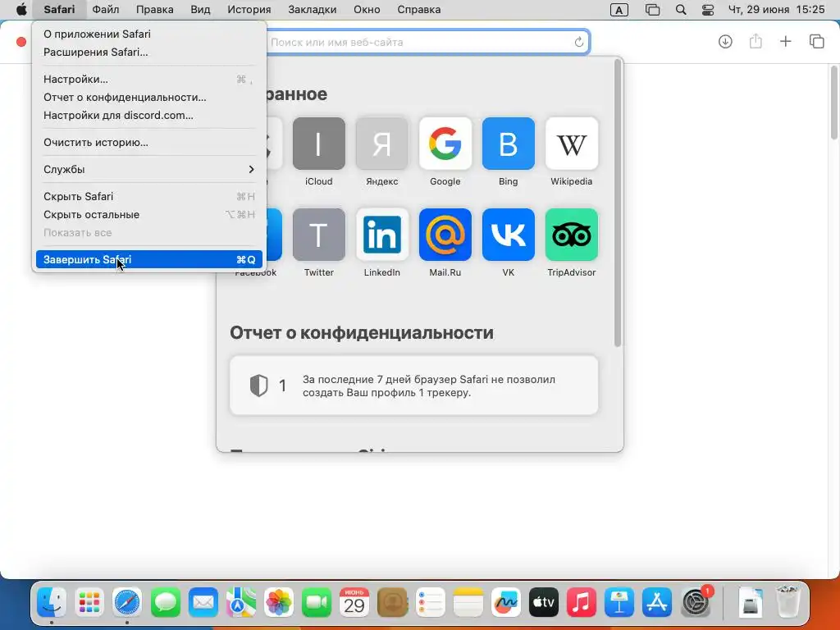Image resolution: width=840 pixels, height=630 pixels.
Task: Open Расширения Safari… menu item
Action: coord(149,52)
